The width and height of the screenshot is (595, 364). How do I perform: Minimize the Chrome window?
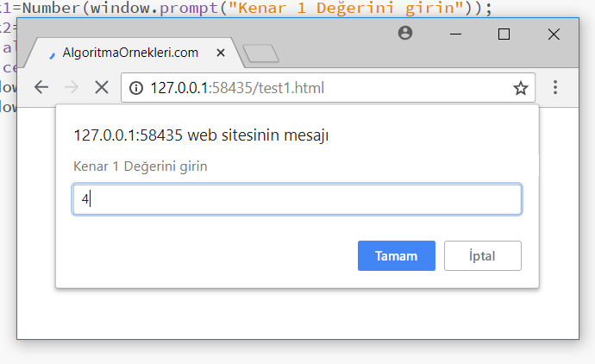pos(455,34)
